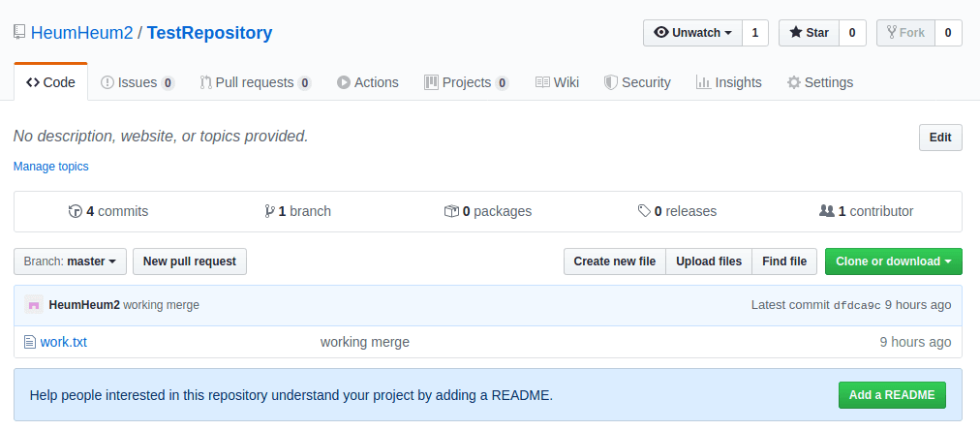980x430 pixels.
Task: Click the releases tag icon
Action: point(644,211)
